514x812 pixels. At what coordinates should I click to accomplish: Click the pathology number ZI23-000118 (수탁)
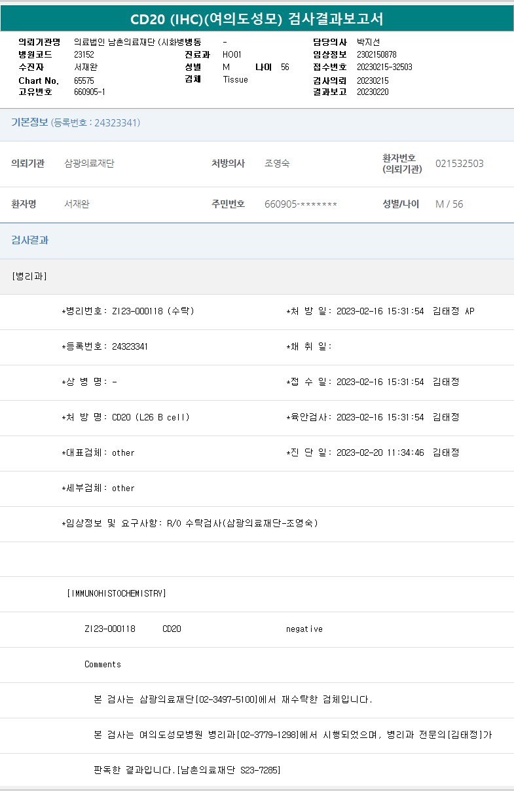[153, 311]
